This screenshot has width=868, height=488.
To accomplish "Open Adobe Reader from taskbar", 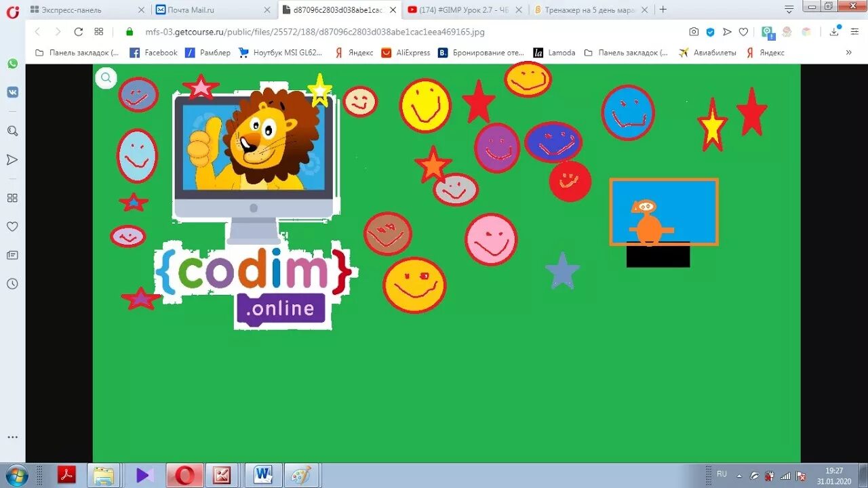I will tap(66, 474).
